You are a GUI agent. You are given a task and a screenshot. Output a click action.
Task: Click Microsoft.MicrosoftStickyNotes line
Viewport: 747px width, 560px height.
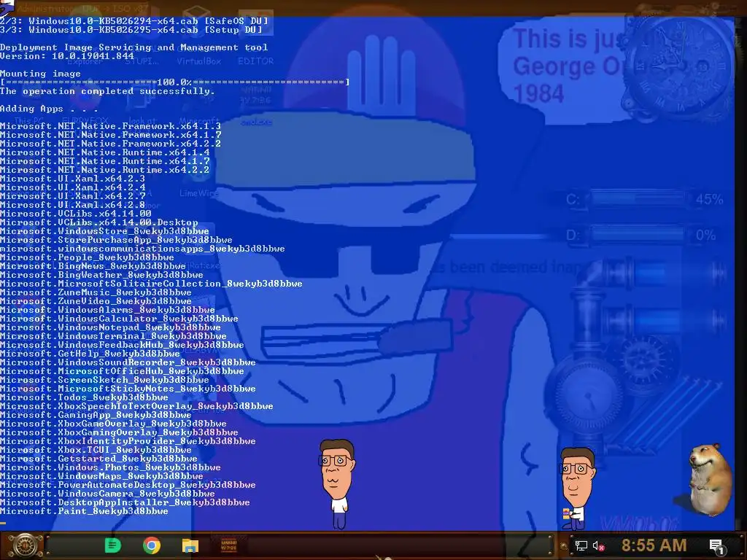click(x=128, y=389)
